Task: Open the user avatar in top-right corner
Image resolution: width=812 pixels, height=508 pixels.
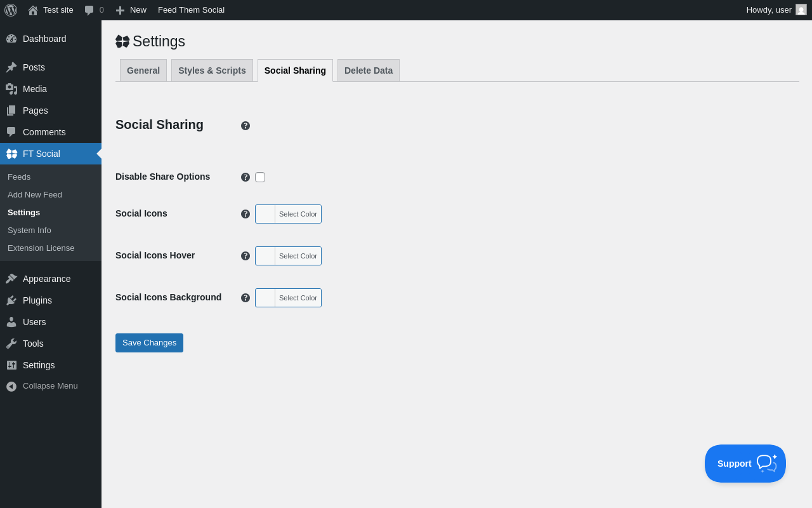Action: 801,10
